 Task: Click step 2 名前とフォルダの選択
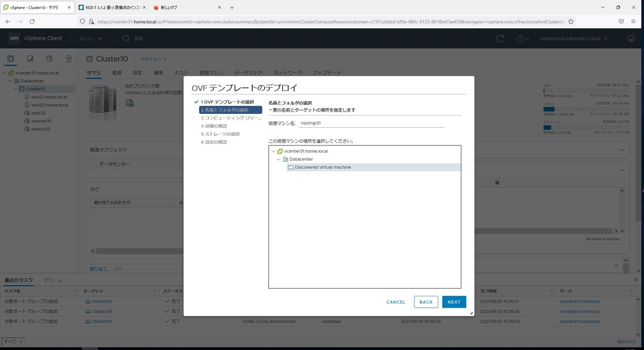click(x=230, y=110)
